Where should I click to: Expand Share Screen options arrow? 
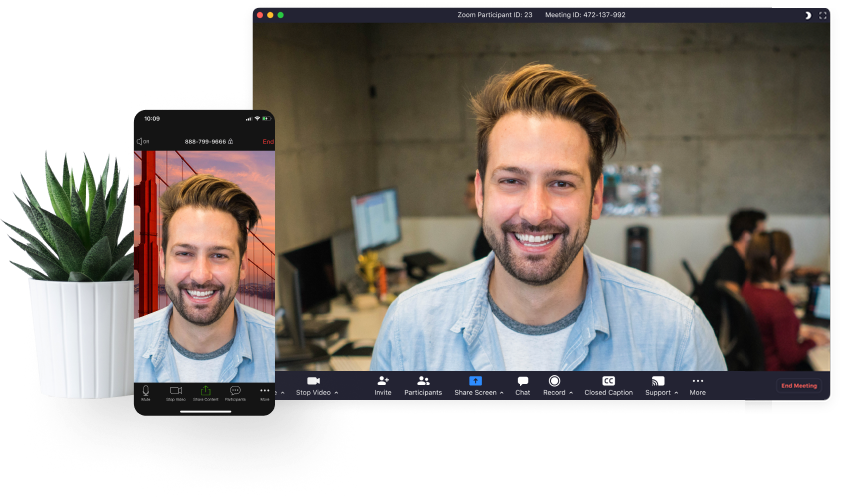click(x=502, y=393)
